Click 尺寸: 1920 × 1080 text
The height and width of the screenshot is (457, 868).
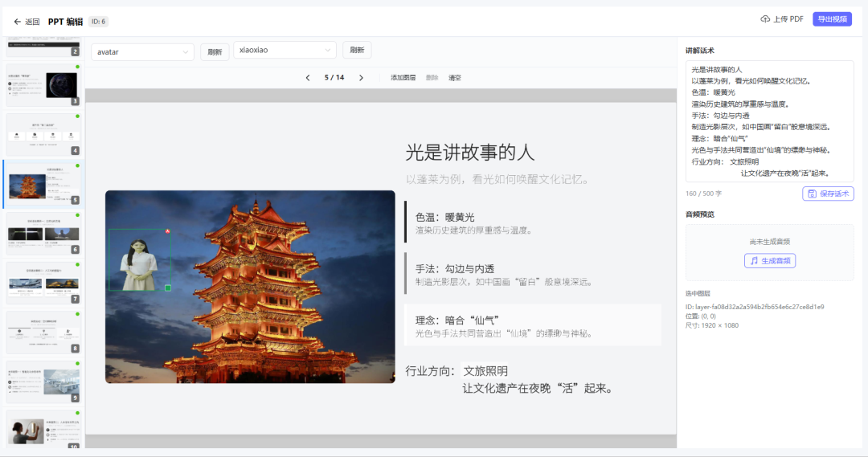[712, 325]
